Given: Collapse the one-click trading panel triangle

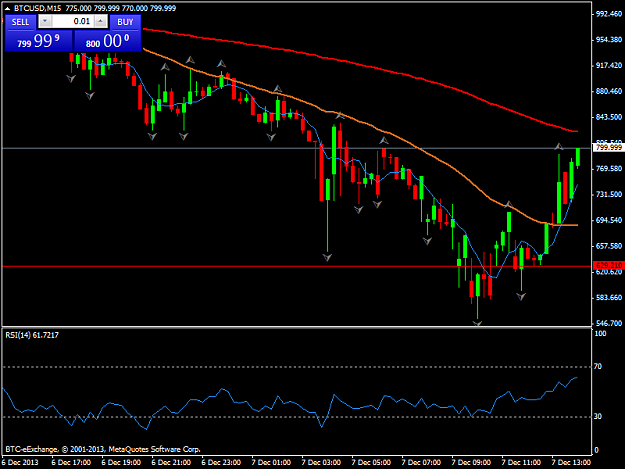Looking at the screenshot, I should tap(7, 8).
